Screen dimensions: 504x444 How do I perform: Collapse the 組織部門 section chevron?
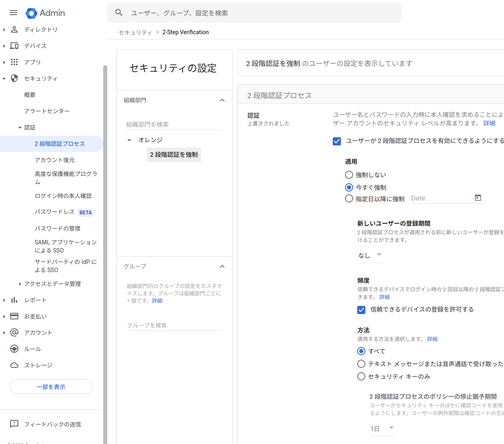(222, 100)
